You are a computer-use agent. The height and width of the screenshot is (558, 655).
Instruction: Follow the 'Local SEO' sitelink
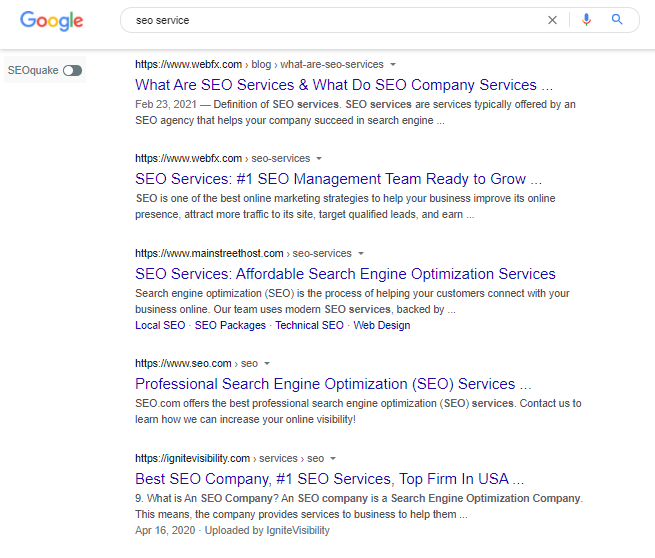tap(160, 325)
